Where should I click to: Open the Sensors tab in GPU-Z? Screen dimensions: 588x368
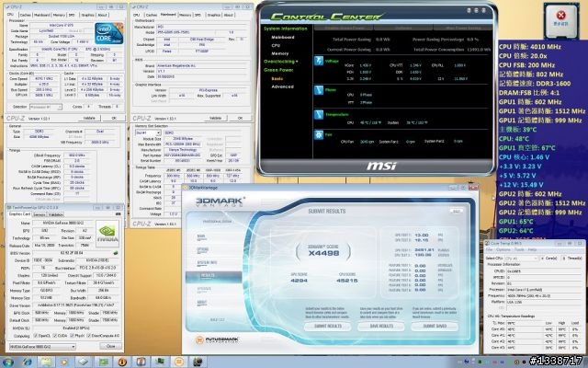pyautogui.click(x=39, y=214)
